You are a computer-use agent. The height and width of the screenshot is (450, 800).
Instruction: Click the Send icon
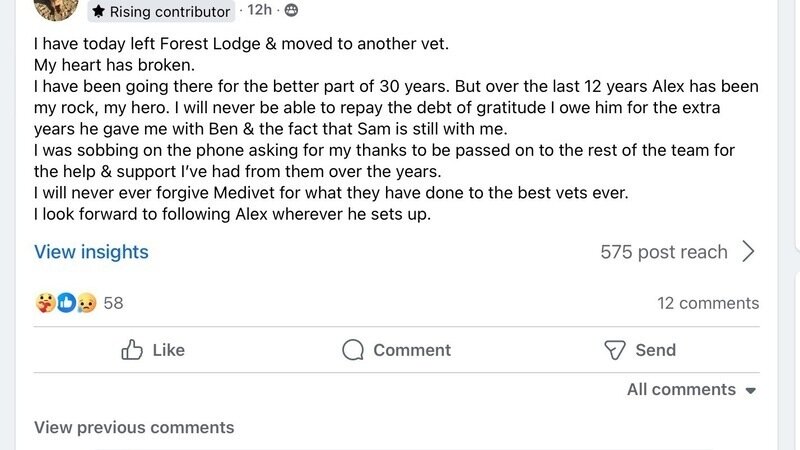(x=615, y=350)
